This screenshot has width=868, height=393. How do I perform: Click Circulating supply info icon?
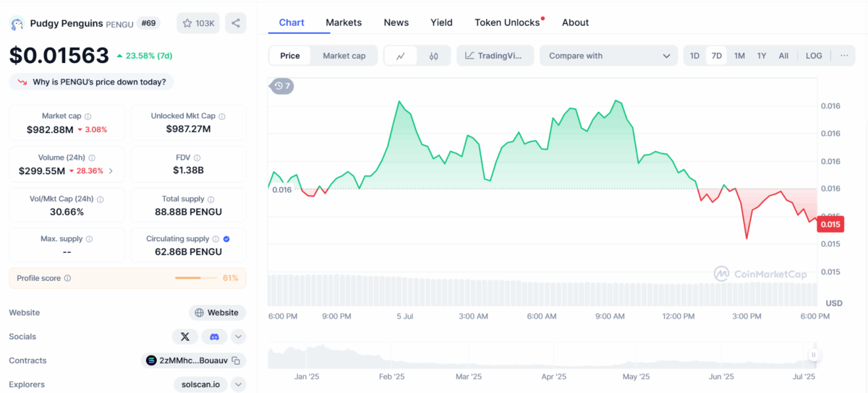pos(216,239)
